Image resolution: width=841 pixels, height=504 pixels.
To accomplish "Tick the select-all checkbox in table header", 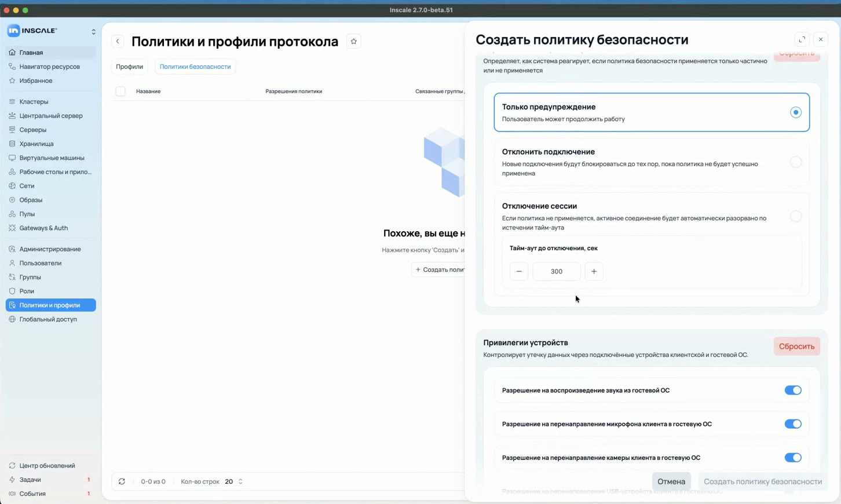I will pyautogui.click(x=120, y=91).
